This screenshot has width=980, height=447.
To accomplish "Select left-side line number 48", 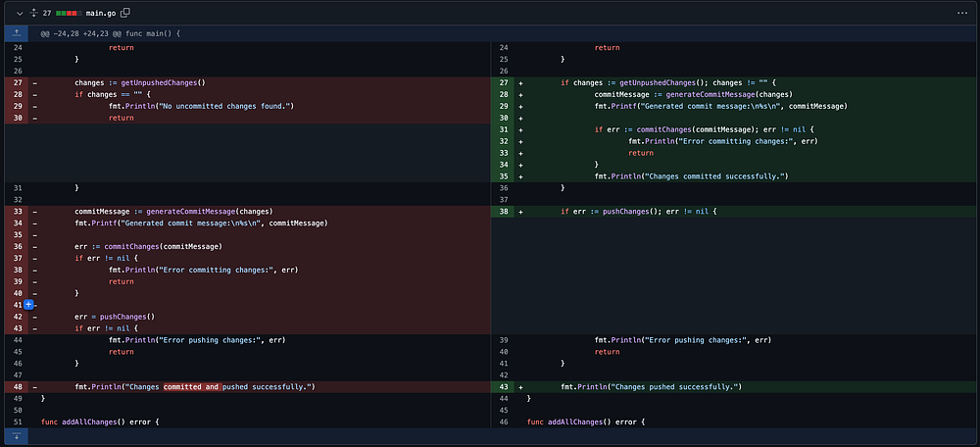I will 17,387.
